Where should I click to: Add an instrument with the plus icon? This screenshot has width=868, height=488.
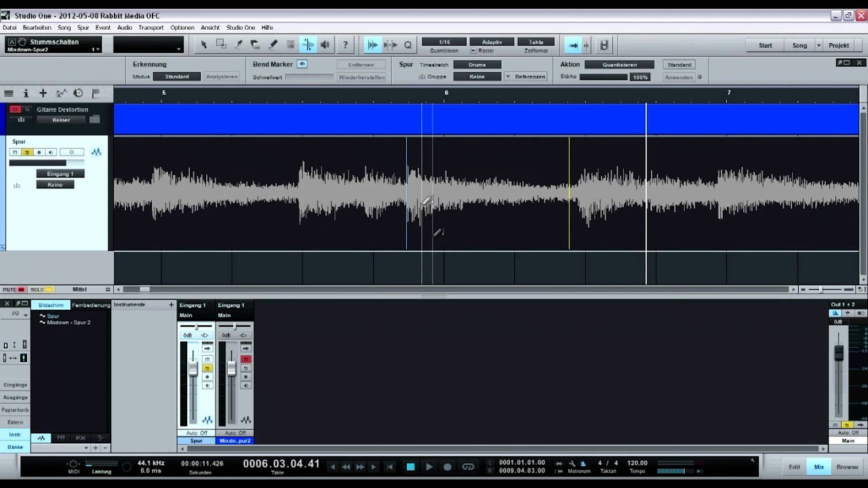pos(171,305)
